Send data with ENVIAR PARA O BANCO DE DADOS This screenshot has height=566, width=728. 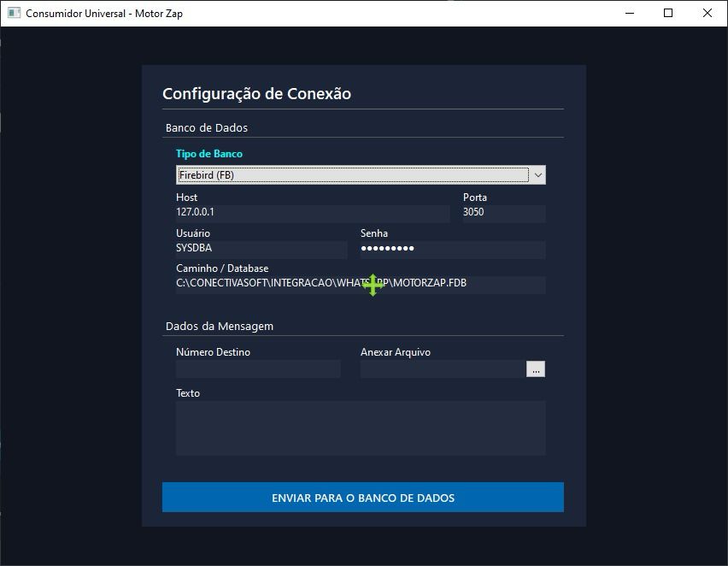[x=362, y=498]
